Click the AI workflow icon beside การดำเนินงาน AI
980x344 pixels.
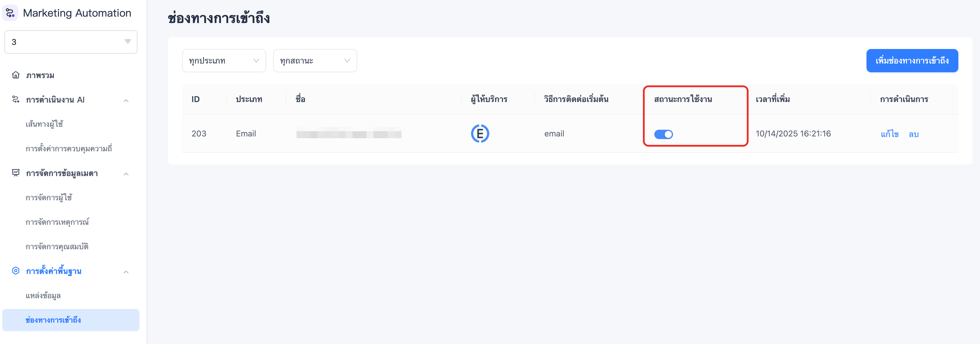pos(15,100)
